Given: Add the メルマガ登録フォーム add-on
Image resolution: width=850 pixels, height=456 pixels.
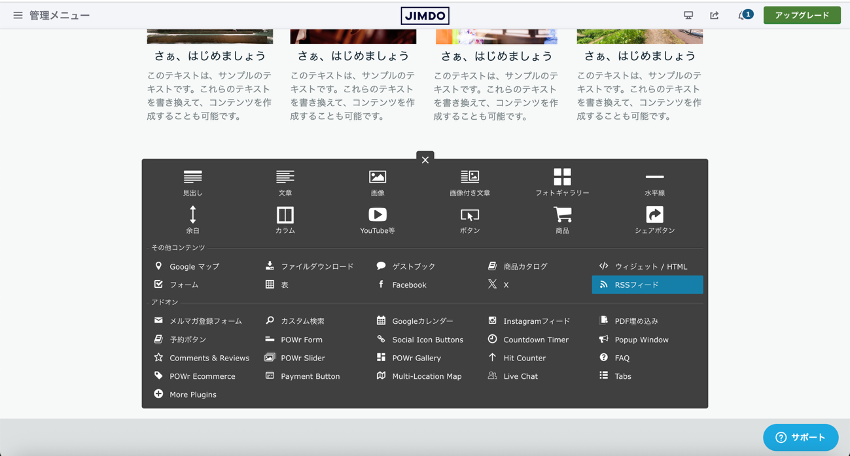Looking at the screenshot, I should point(198,321).
